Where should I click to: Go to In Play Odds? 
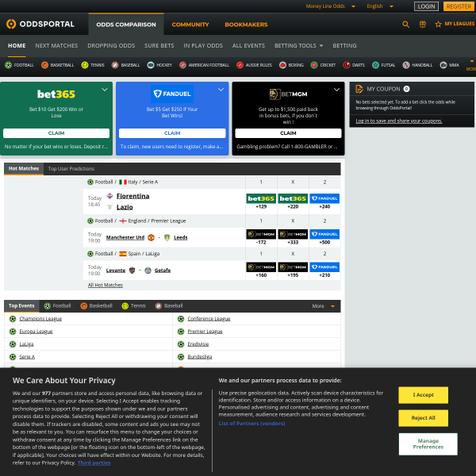tap(203, 46)
